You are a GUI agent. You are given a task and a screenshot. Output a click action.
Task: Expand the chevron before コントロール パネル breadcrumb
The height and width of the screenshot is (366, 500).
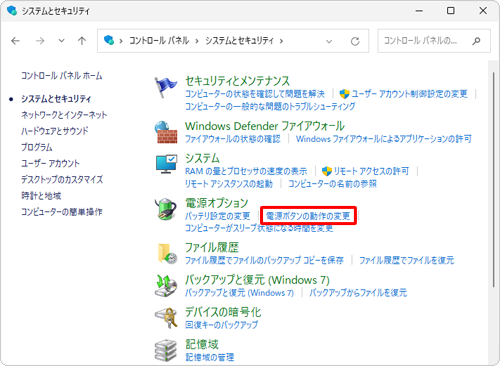pyautogui.click(x=121, y=41)
